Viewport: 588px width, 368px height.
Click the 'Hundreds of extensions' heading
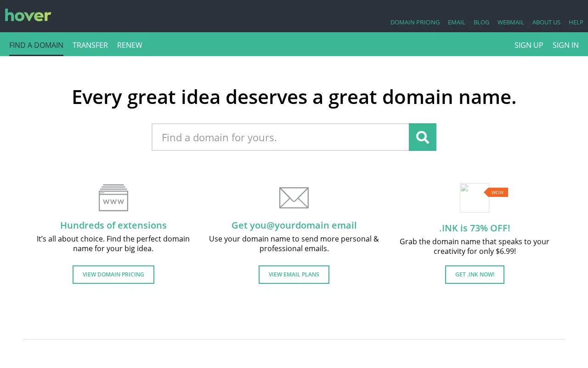point(113,225)
